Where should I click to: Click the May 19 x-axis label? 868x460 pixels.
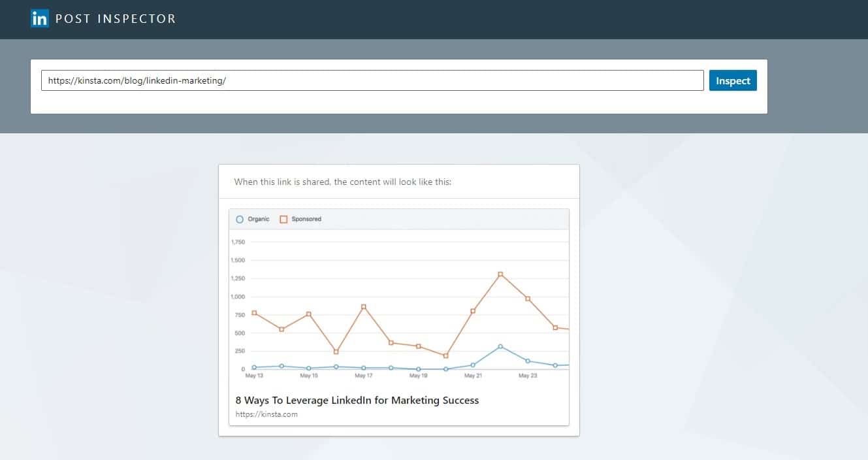point(418,376)
